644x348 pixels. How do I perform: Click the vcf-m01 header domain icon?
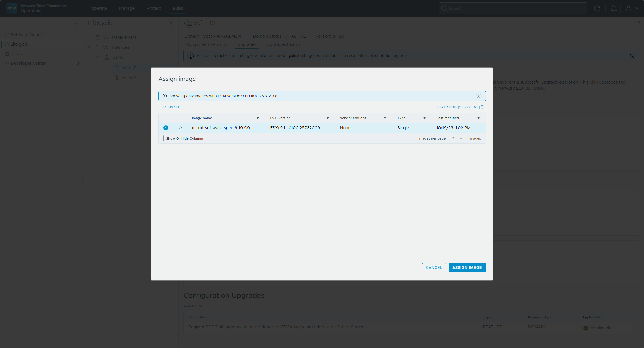[188, 23]
